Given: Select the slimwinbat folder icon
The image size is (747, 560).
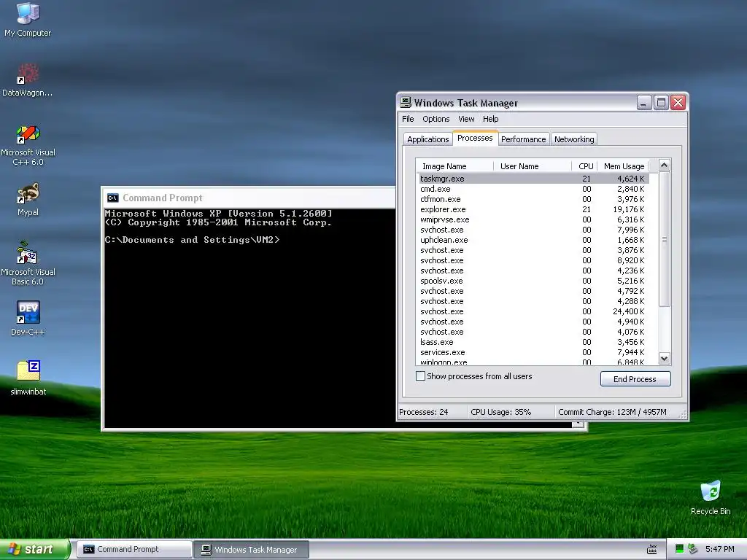Looking at the screenshot, I should pos(28,378).
